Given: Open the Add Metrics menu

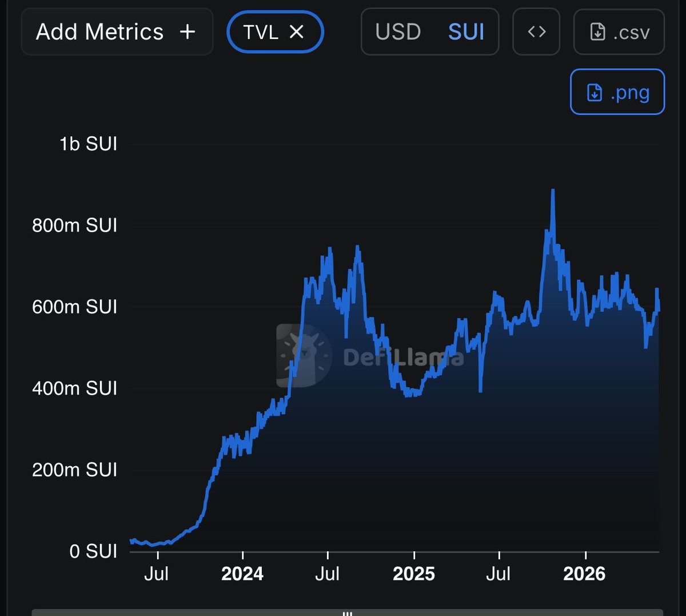Looking at the screenshot, I should 117,31.
